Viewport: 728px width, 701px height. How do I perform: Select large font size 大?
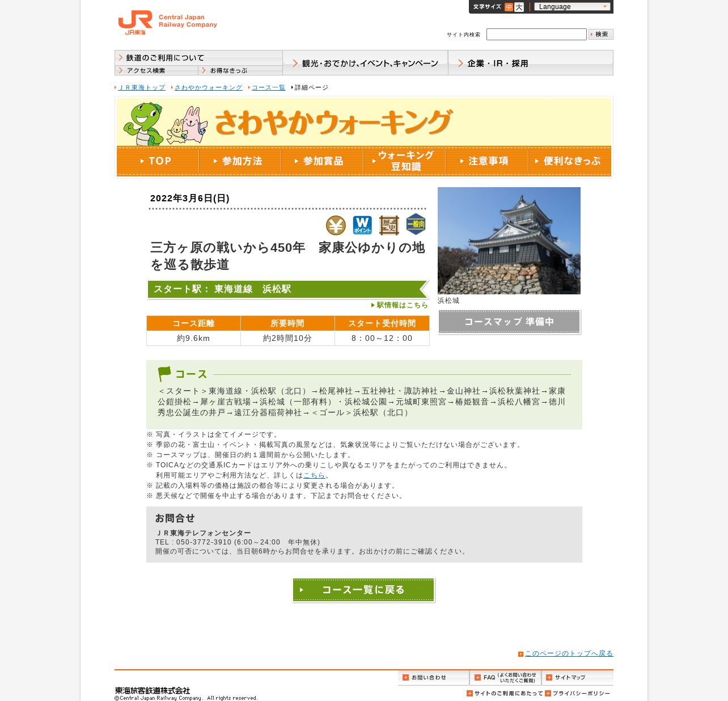[519, 7]
